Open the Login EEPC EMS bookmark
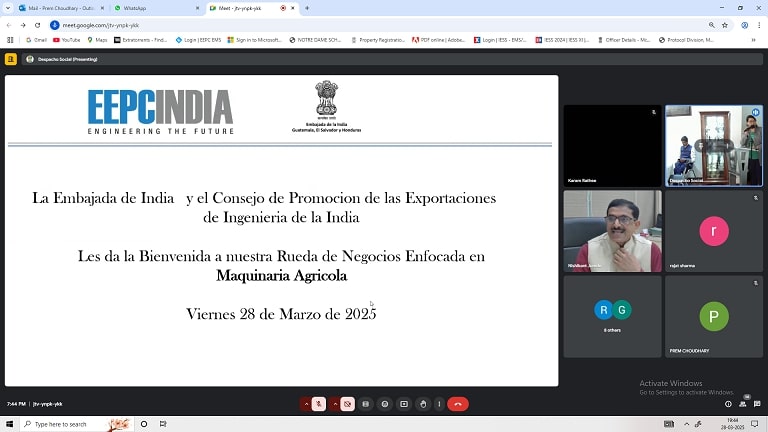 tap(198, 40)
